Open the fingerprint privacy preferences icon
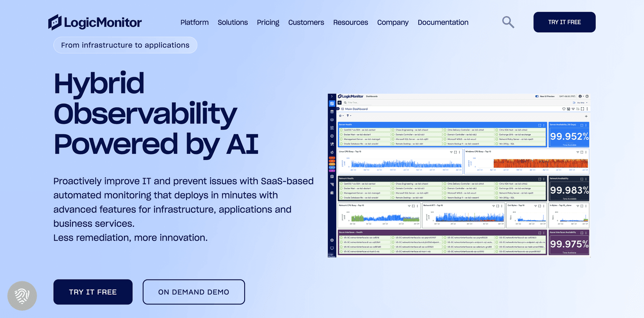The width and height of the screenshot is (644, 318). (x=22, y=296)
